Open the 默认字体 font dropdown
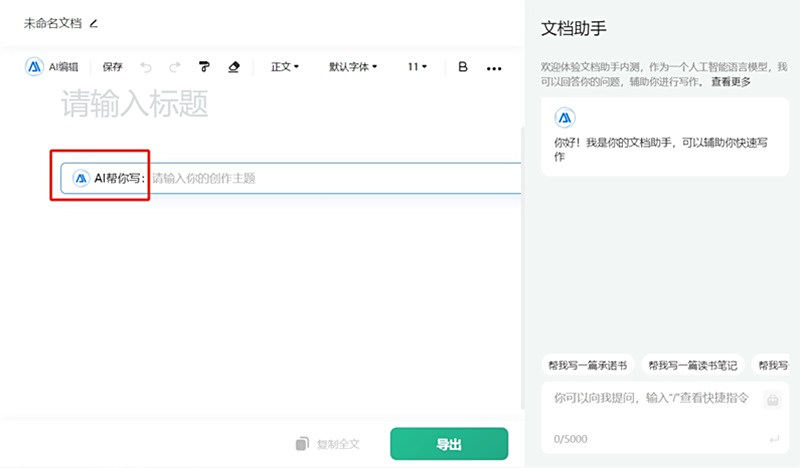Screen dimensions: 800x468 353,67
